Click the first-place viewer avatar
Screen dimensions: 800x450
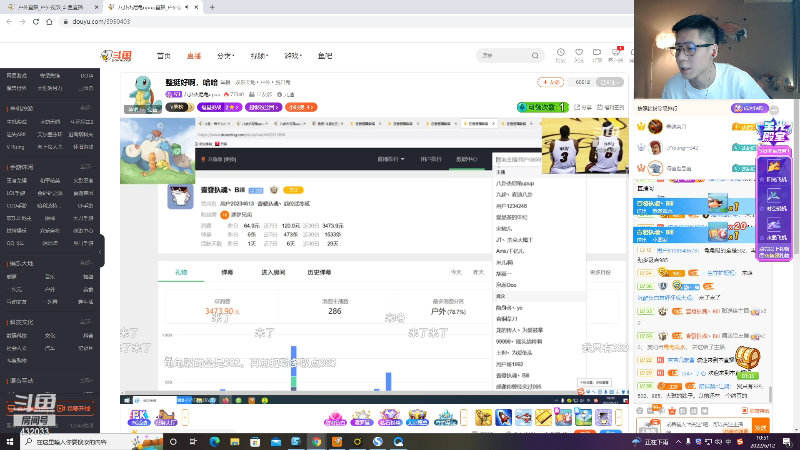[x=655, y=126]
